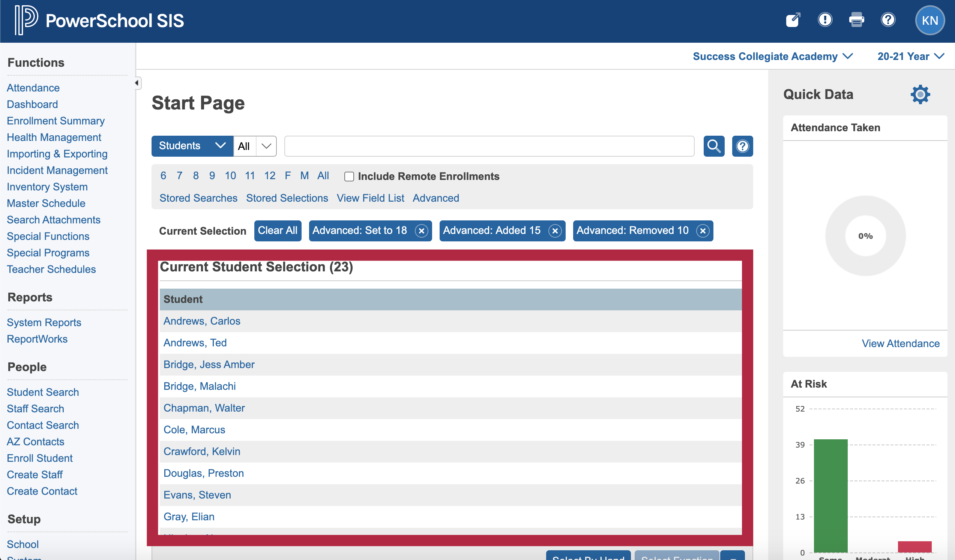Select student Crawford, Kelvin from list
The width and height of the screenshot is (955, 560).
(x=203, y=451)
